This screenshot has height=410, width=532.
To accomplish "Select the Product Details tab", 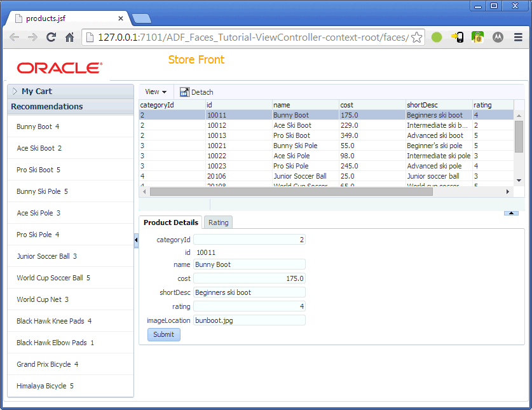I will [x=171, y=222].
